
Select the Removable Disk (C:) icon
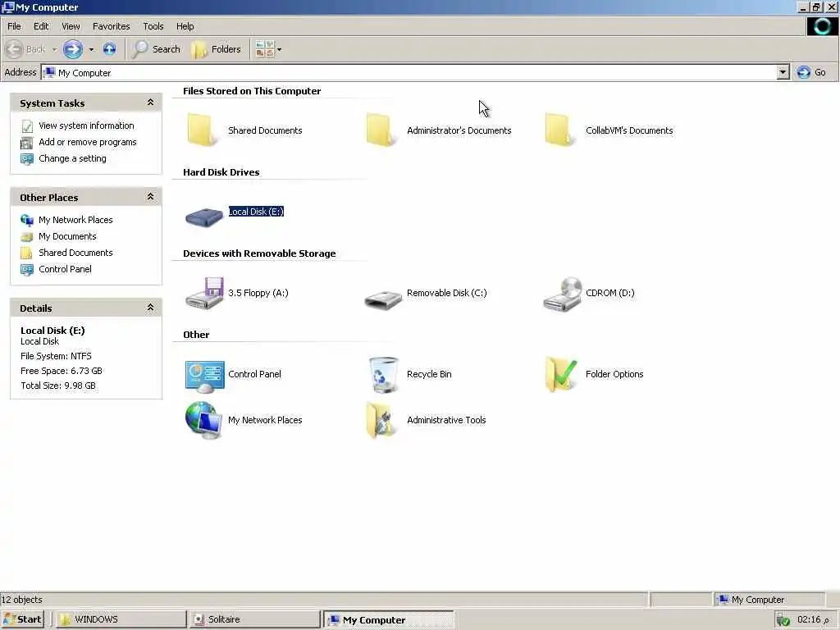(382, 299)
